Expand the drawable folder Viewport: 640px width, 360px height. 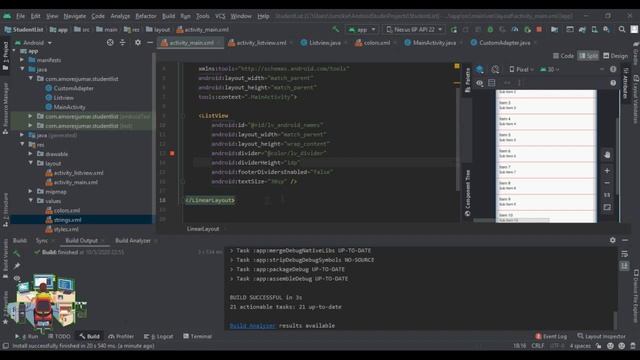[x=31, y=154]
